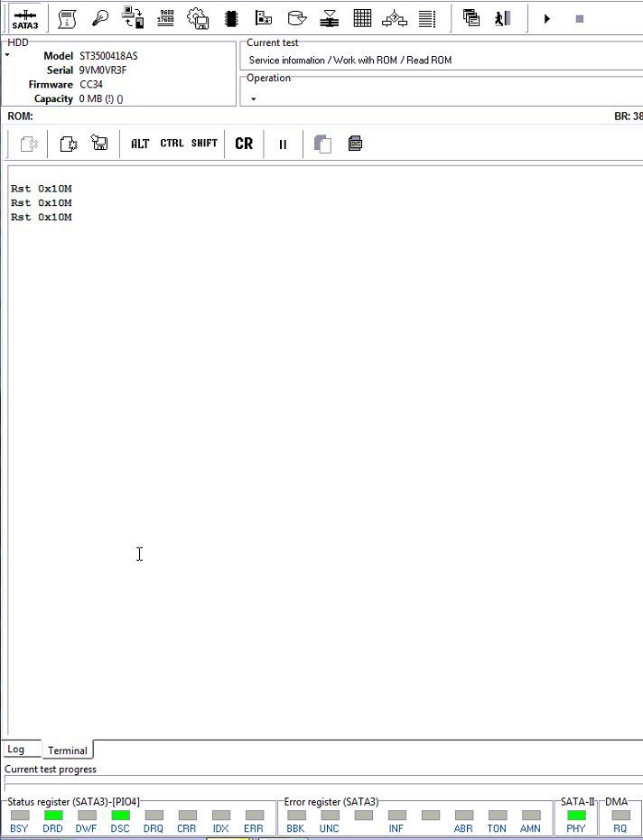
Task: Open the magnifier key search tool
Action: click(100, 18)
